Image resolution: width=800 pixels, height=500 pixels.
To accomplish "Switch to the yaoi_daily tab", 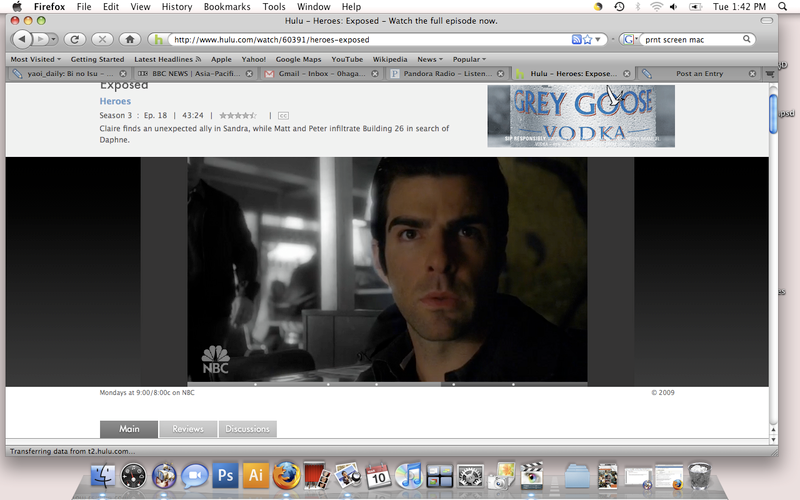I will pos(70,73).
